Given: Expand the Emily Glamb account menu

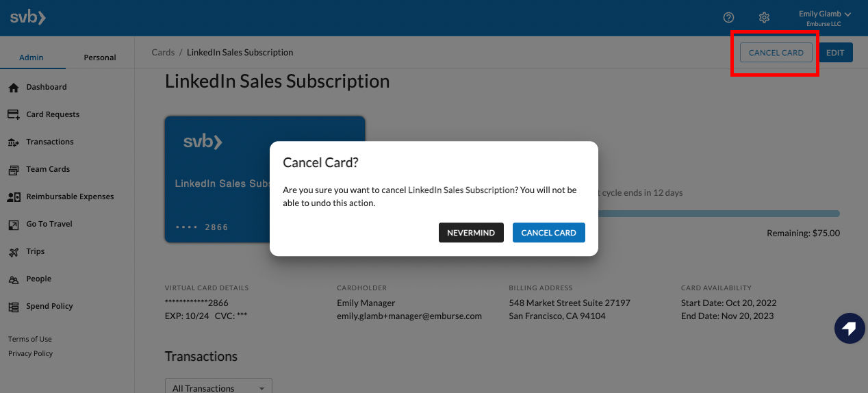Looking at the screenshot, I should click(825, 18).
